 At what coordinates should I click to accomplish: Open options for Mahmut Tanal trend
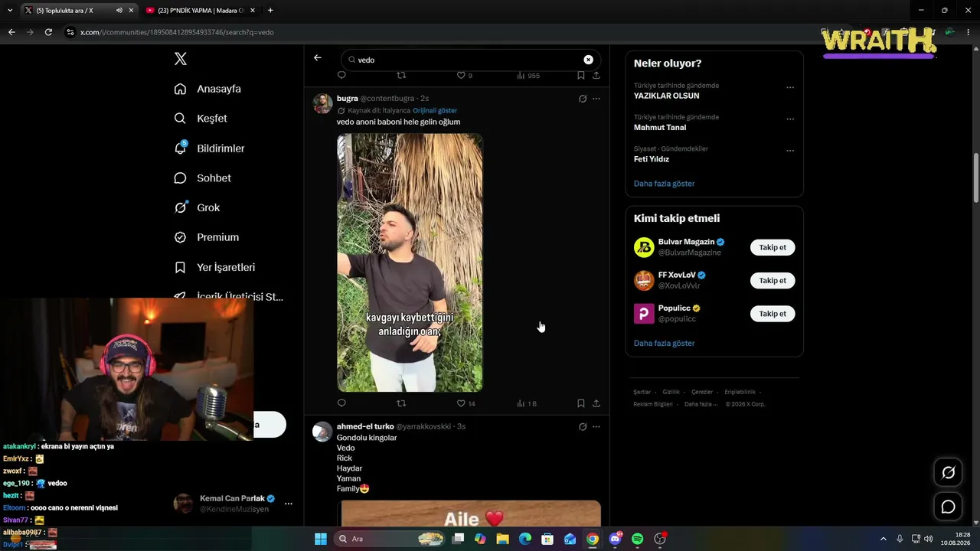pos(790,119)
